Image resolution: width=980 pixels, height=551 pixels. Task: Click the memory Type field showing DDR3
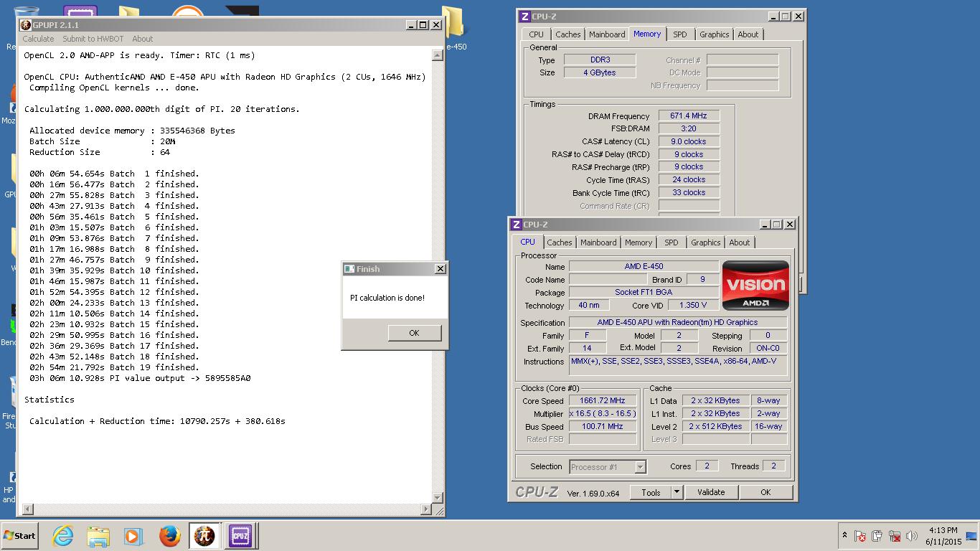click(x=600, y=60)
